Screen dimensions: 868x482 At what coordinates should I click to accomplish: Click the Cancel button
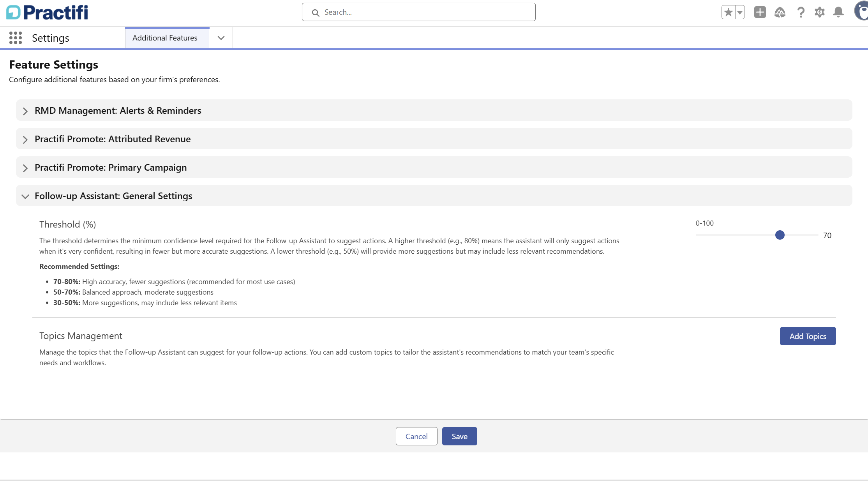(416, 436)
